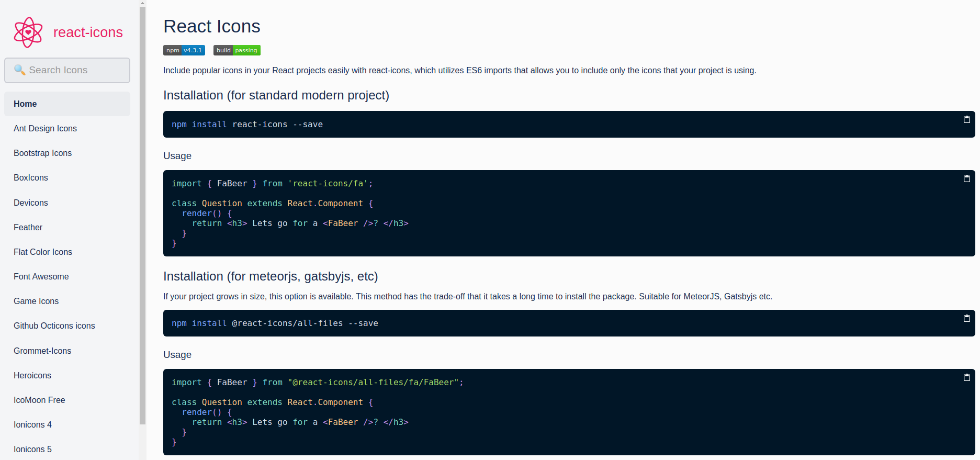Image resolution: width=980 pixels, height=460 pixels.
Task: Click the paragraph mentioning MeteorJS, Gatsbyjs
Action: 468,296
